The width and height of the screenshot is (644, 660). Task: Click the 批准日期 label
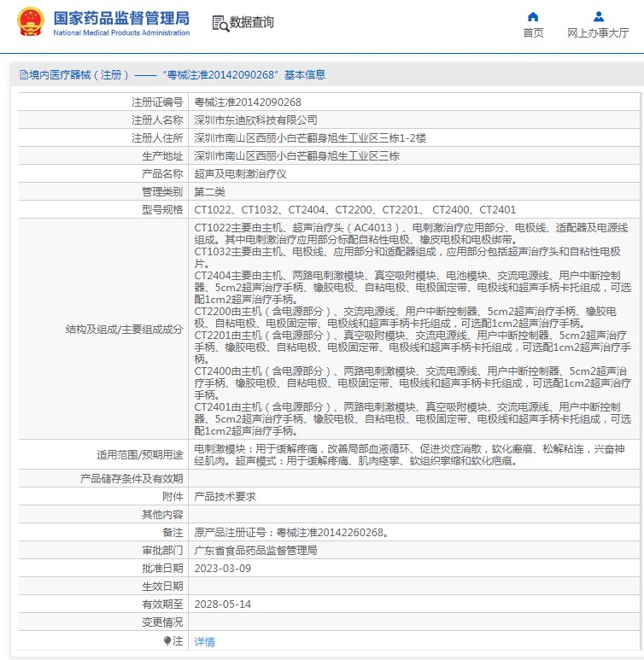coord(162,569)
